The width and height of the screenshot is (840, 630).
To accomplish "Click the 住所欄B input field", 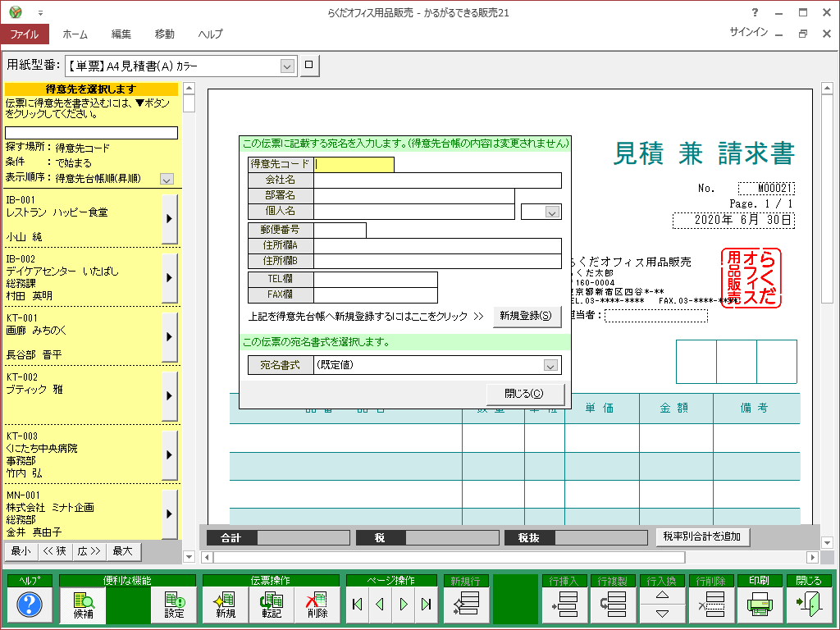I will 438,261.
